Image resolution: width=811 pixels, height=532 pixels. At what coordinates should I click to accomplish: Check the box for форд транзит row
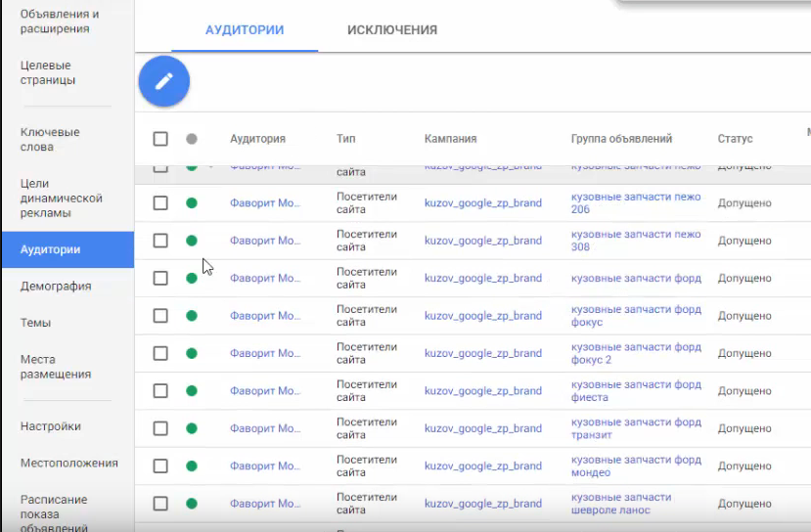click(x=160, y=428)
